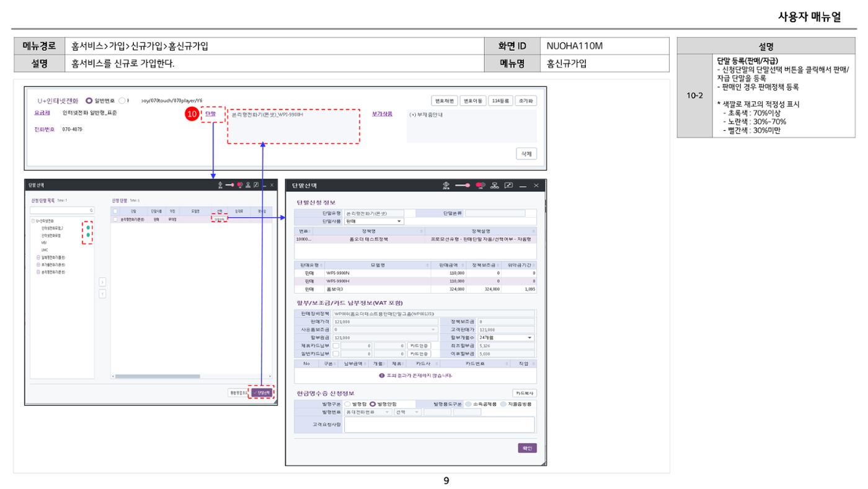Select the 발행함 radio button
This screenshot has width=868, height=489.
tap(347, 404)
